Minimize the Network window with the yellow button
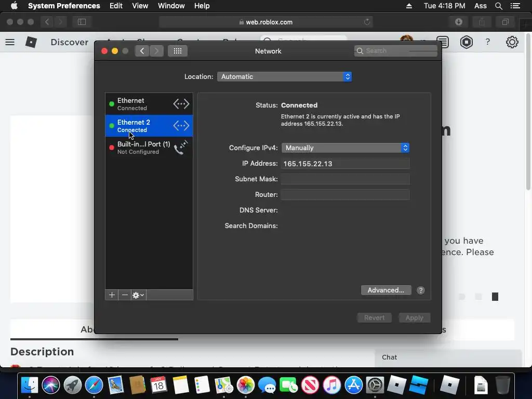The width and height of the screenshot is (532, 399). click(x=115, y=51)
